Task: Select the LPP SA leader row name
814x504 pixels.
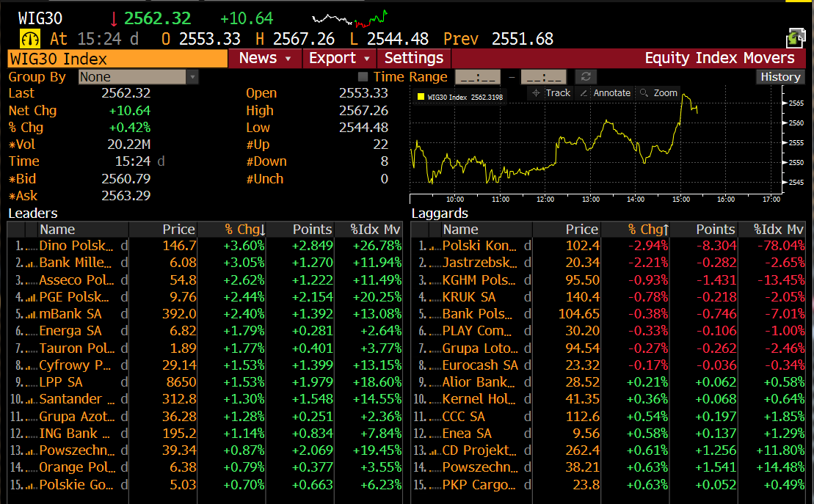Action: 61,382
